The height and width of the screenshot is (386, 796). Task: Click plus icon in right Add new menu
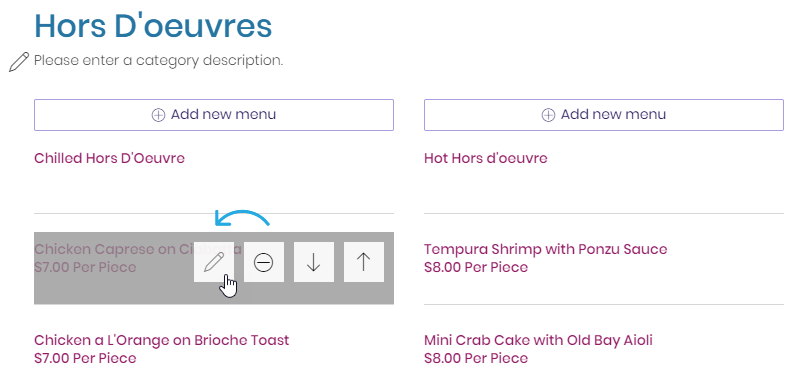548,115
